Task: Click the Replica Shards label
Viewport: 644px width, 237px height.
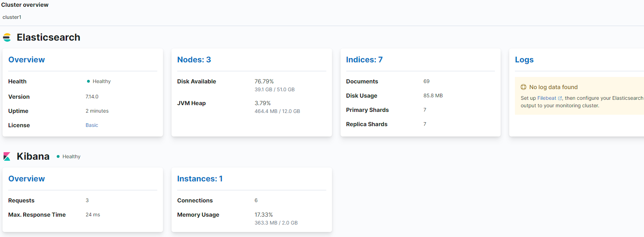Action: tap(367, 124)
